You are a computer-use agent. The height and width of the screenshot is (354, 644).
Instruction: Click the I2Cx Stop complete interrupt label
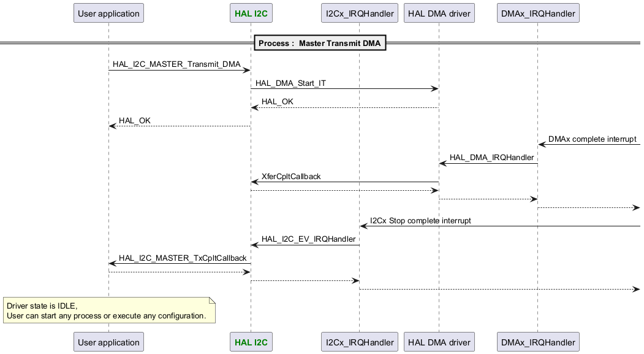pyautogui.click(x=420, y=220)
